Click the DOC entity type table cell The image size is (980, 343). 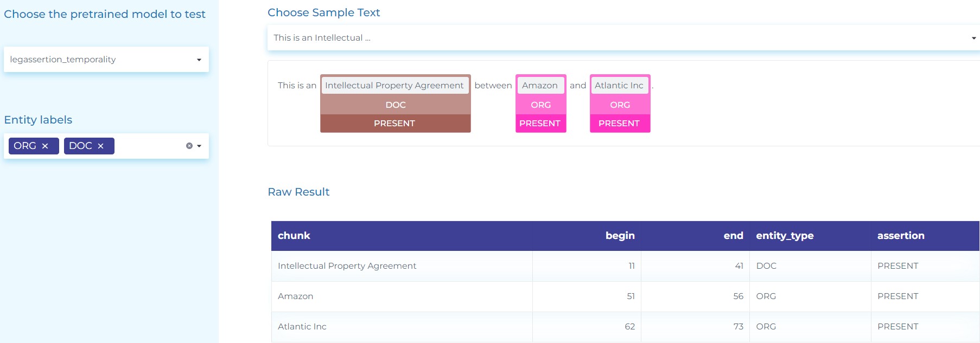coord(766,266)
